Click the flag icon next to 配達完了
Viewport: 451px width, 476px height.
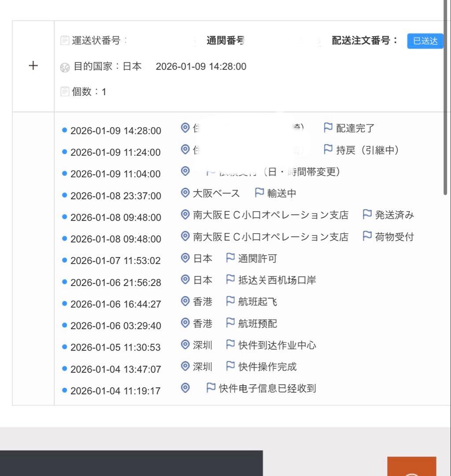pos(328,128)
